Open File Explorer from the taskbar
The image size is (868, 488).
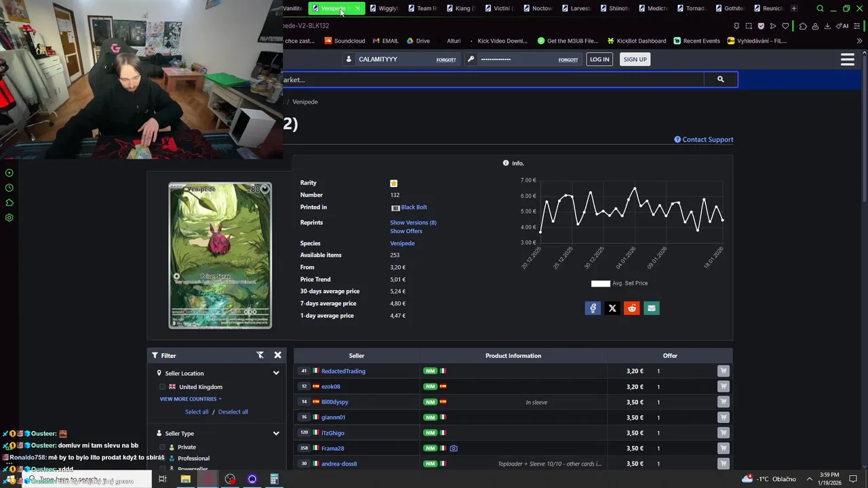coord(185,479)
